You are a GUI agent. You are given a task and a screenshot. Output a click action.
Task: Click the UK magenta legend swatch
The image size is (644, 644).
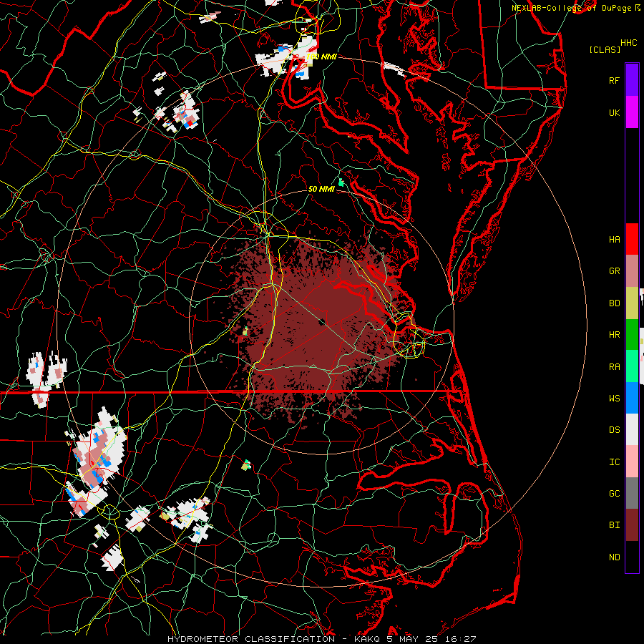click(632, 112)
